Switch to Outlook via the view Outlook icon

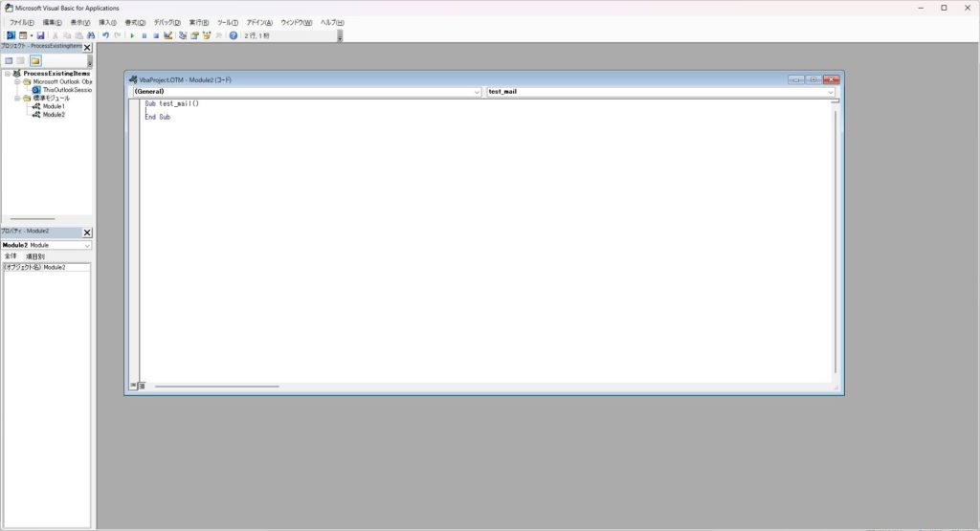pyautogui.click(x=11, y=35)
